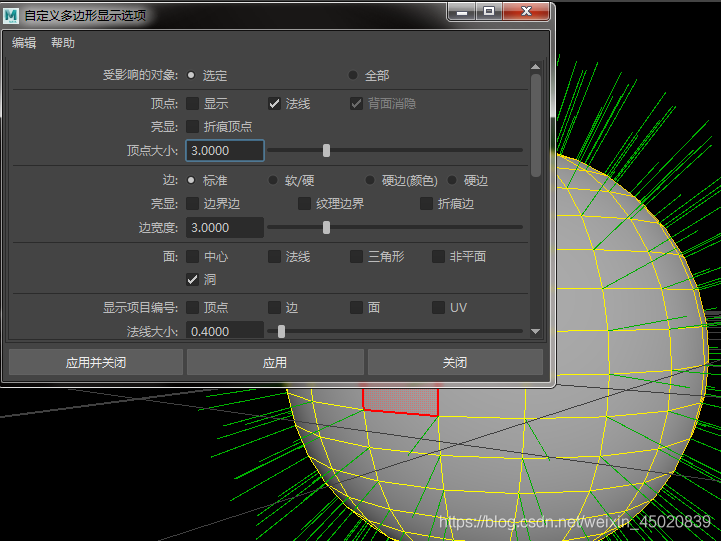Click the 顶点大小 slider handle
The image size is (721, 541).
pyautogui.click(x=326, y=150)
